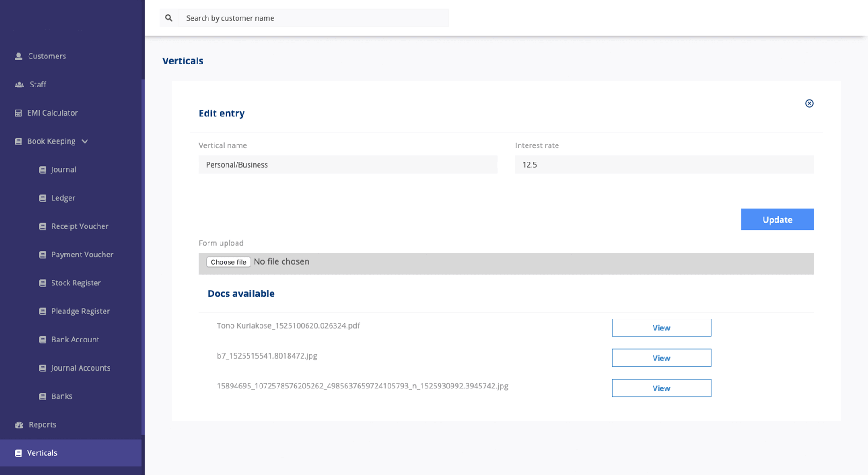Click the Verticals page heading
Screen dimensions: 868x475
pyautogui.click(x=183, y=61)
